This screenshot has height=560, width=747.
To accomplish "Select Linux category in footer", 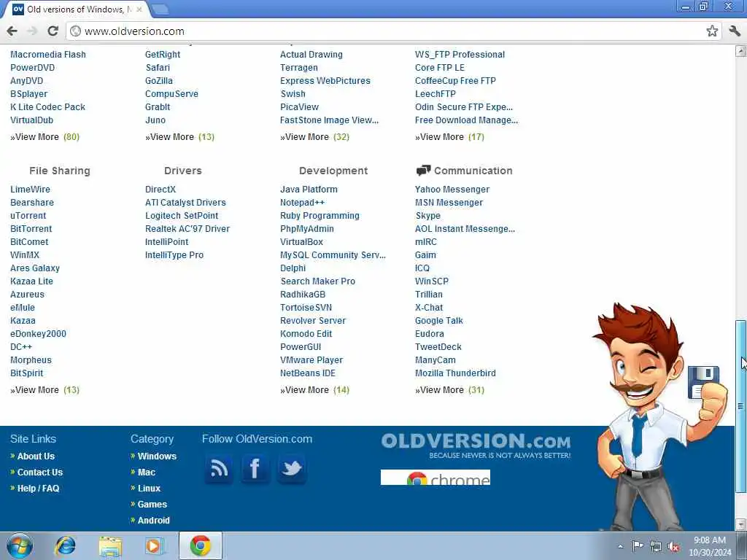I will (x=149, y=489).
